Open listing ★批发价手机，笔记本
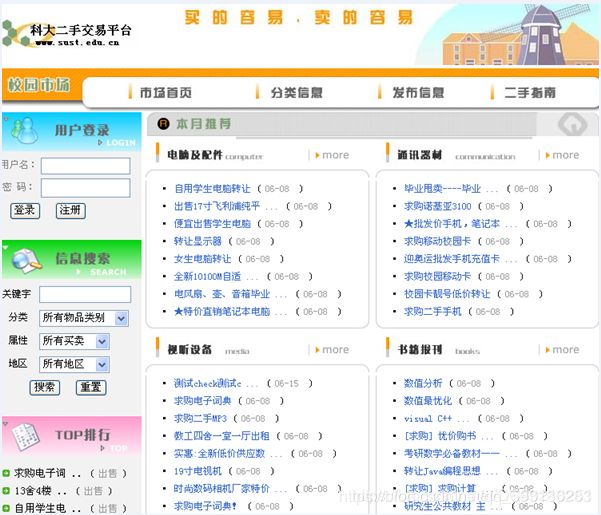Image resolution: width=601 pixels, height=515 pixels. coord(452,224)
